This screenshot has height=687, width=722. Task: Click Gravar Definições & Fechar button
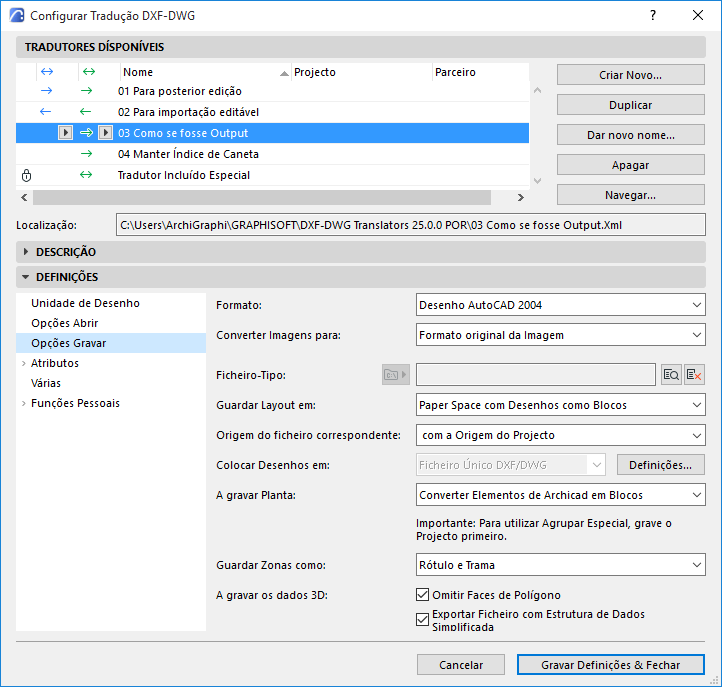(x=611, y=665)
